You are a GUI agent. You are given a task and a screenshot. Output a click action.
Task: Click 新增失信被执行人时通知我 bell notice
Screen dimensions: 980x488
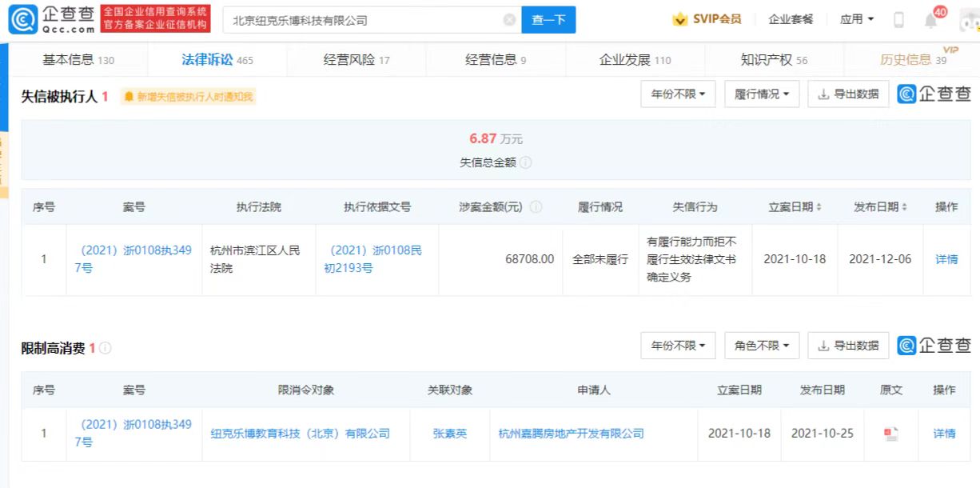click(189, 97)
